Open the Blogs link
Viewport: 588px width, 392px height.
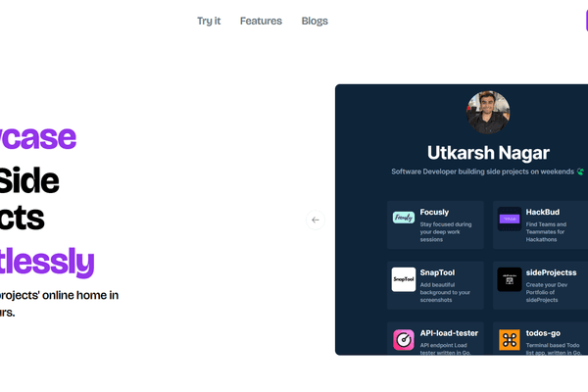pyautogui.click(x=315, y=21)
